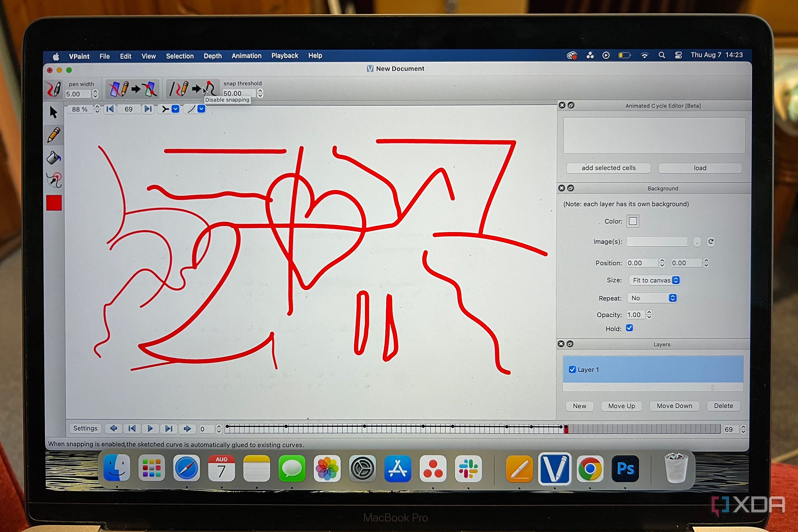Play the animation in timeline

[x=150, y=429]
